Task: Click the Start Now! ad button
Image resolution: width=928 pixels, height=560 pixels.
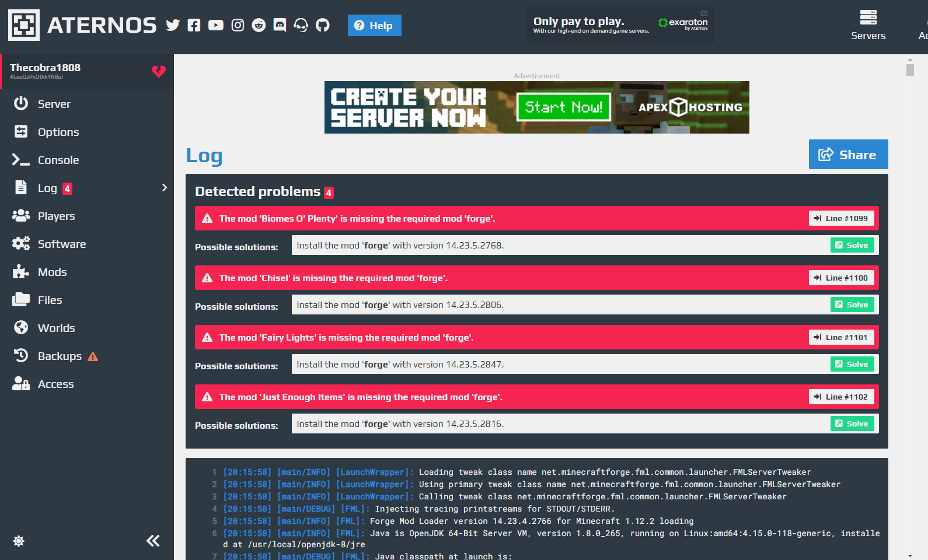Action: pyautogui.click(x=564, y=107)
